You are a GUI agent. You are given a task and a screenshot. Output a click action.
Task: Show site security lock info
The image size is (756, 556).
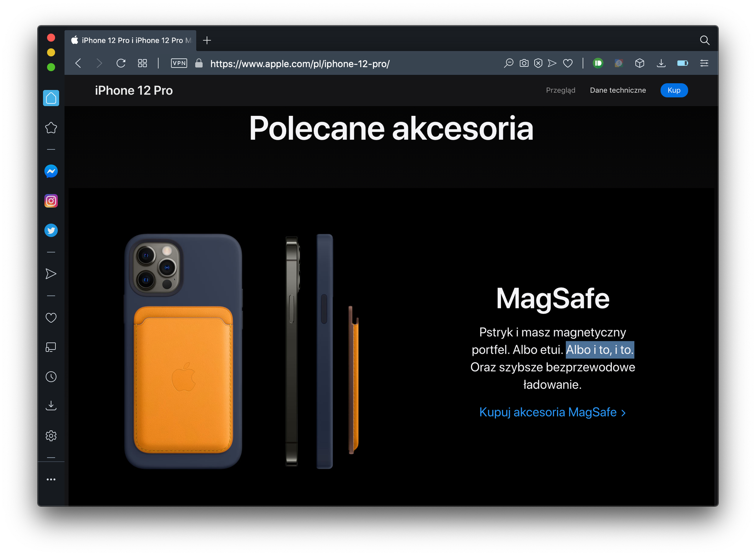click(x=199, y=63)
